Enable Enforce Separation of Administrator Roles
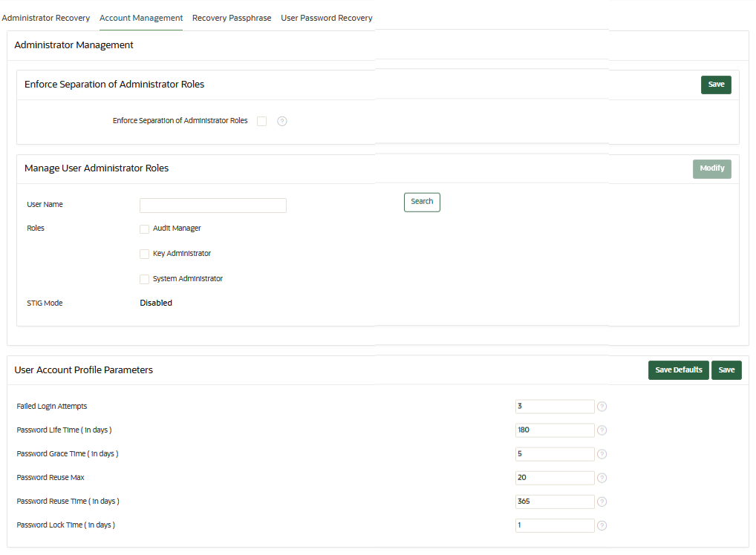The image size is (756, 555). [261, 120]
